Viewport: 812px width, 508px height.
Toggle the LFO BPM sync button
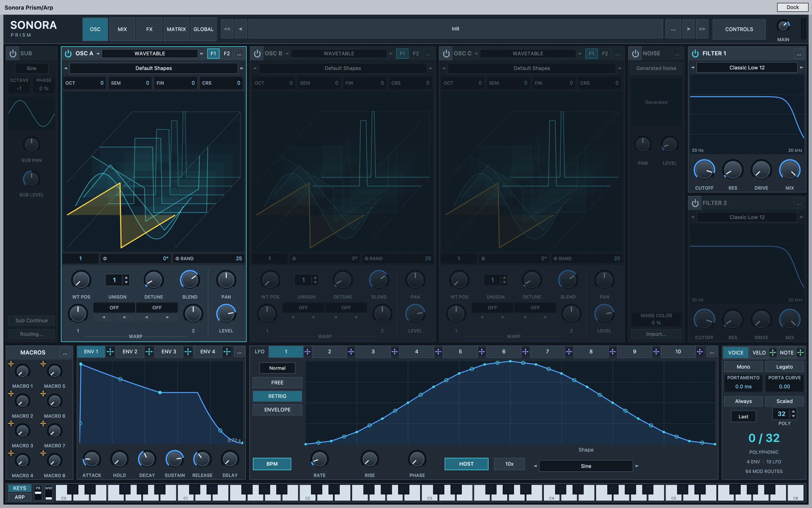point(272,464)
